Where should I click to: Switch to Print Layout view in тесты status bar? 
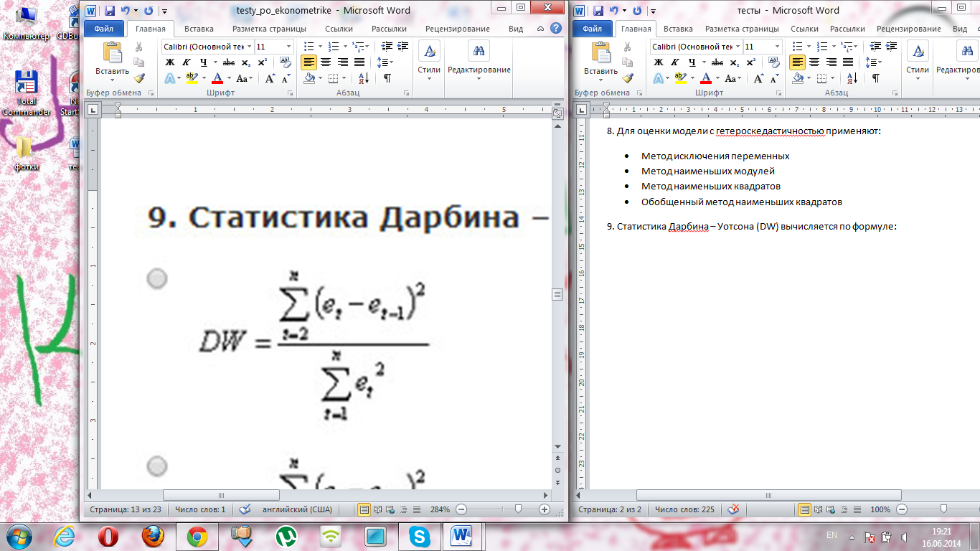(x=805, y=509)
